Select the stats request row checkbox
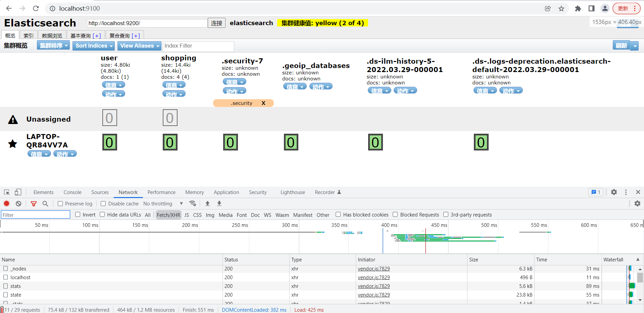The width and height of the screenshot is (644, 313). (6, 286)
